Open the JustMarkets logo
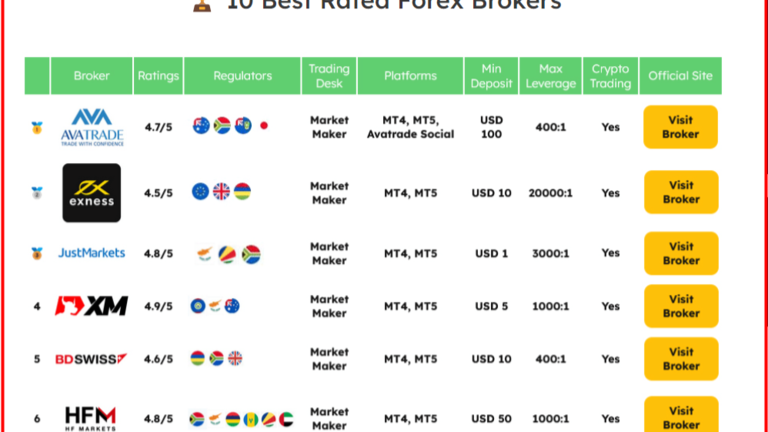Viewport: 768px width, 432px height. pos(92,253)
